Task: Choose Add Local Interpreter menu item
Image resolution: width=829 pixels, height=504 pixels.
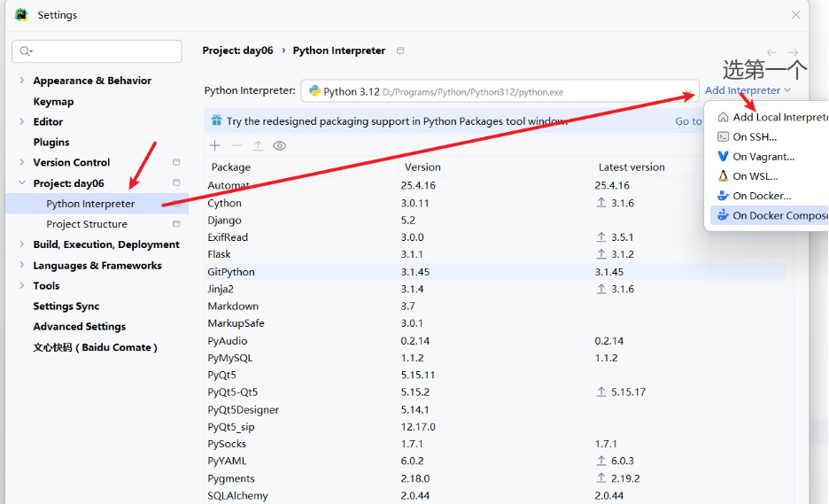Action: (x=770, y=117)
